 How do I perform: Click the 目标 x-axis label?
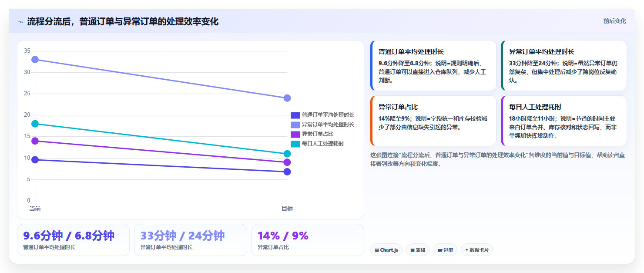[287, 209]
